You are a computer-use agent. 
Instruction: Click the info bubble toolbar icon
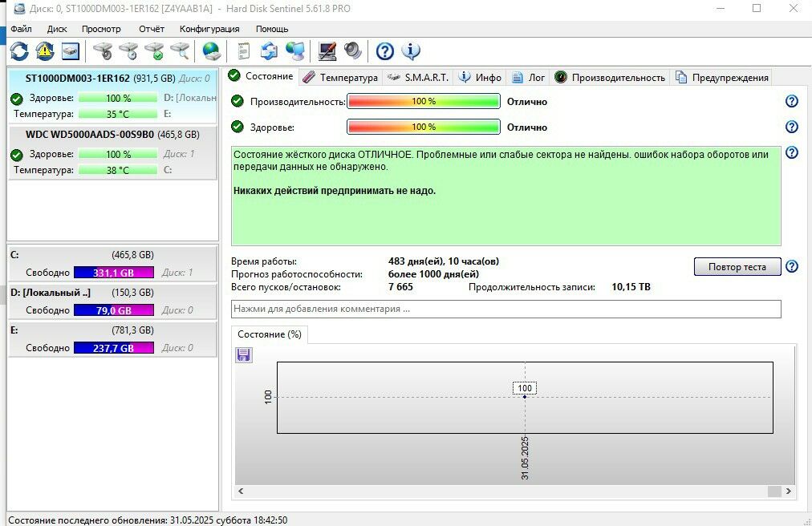coord(411,51)
